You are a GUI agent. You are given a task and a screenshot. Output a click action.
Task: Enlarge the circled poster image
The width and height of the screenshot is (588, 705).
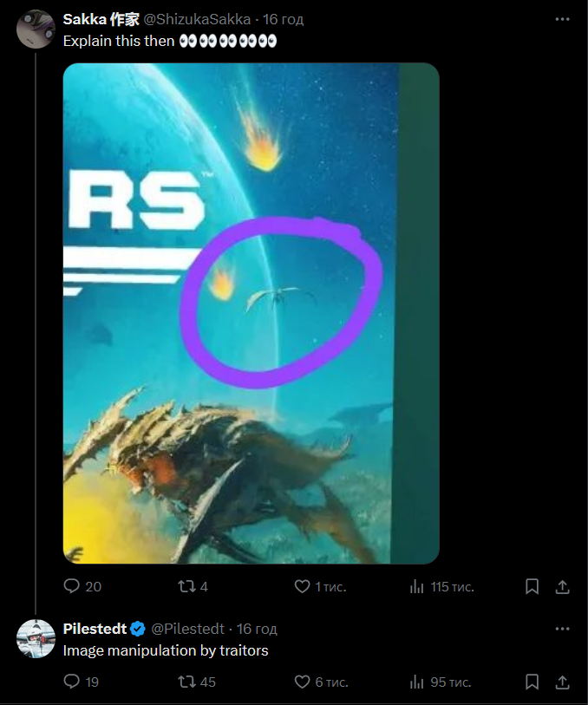coord(252,313)
